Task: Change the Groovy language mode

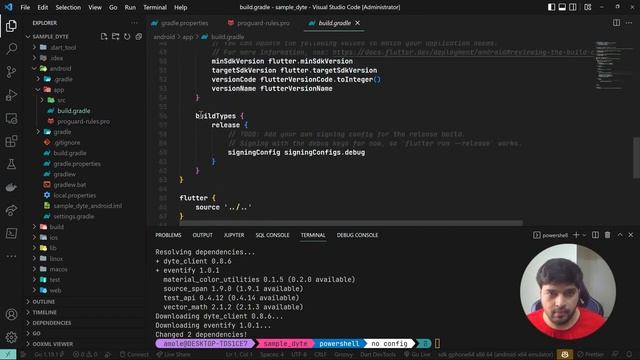Action: point(343,354)
